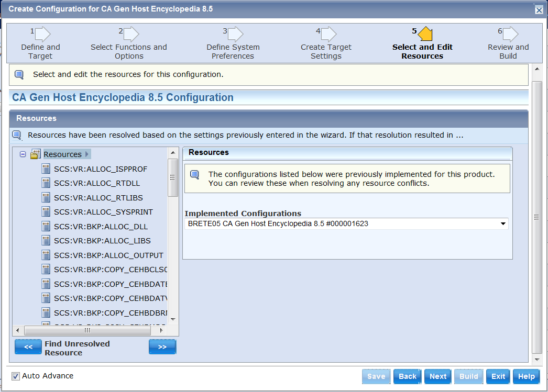Click main dialog scroll down arrow
This screenshot has width=548, height=392.
pyautogui.click(x=537, y=360)
